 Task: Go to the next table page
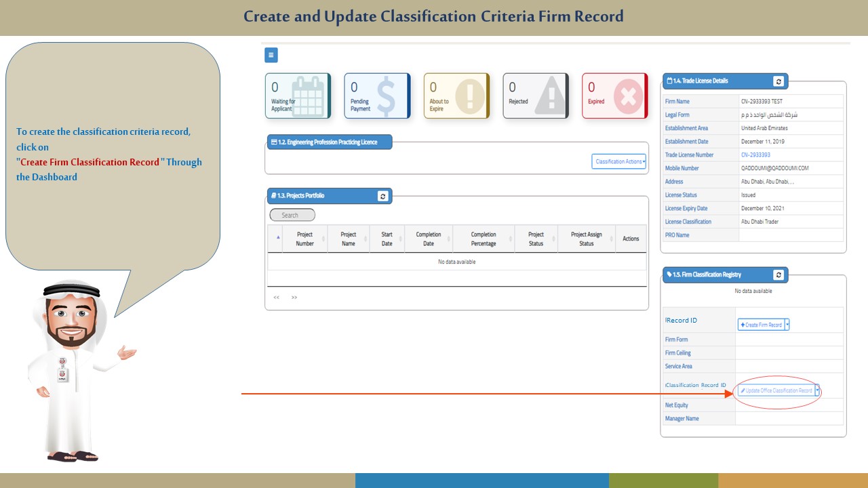294,298
